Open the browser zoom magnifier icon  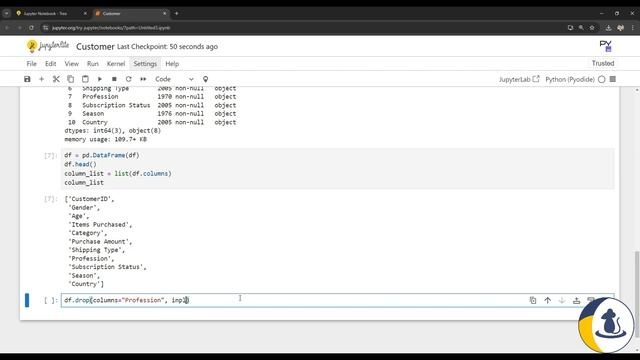581,28
